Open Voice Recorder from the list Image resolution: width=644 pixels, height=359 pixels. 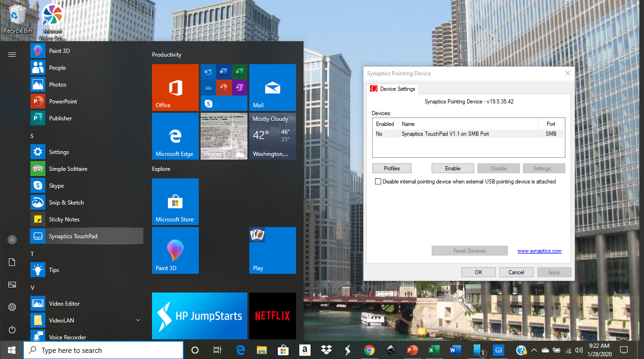click(x=87, y=335)
